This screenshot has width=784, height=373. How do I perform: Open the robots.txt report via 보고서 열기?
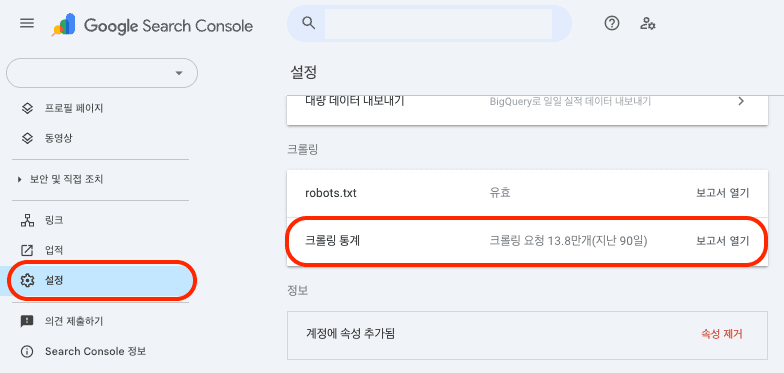pos(722,193)
